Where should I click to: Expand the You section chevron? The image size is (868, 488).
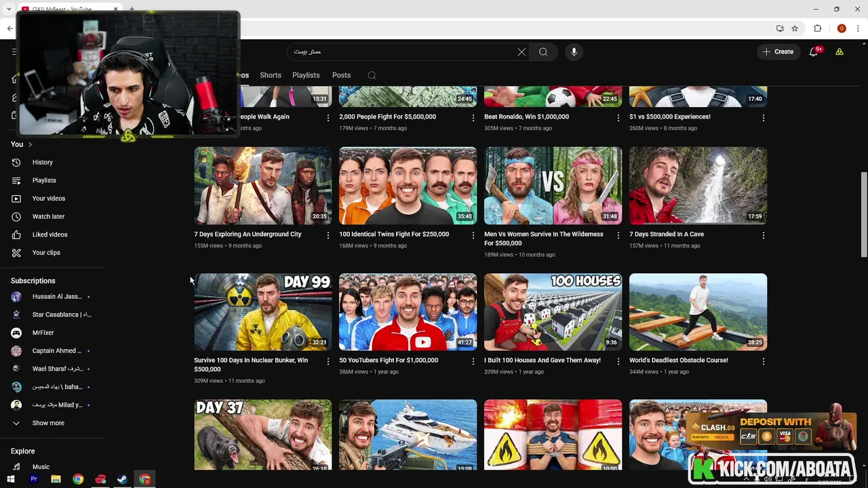click(30, 144)
